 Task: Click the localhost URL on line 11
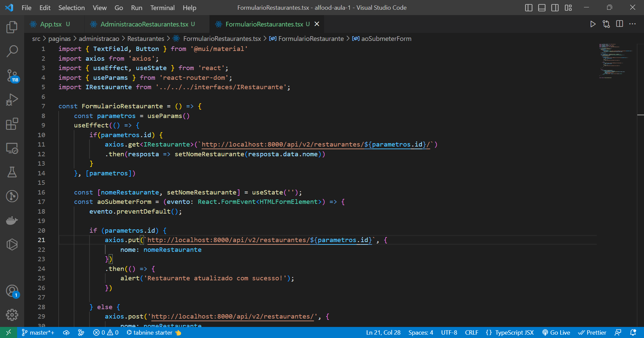click(x=316, y=145)
